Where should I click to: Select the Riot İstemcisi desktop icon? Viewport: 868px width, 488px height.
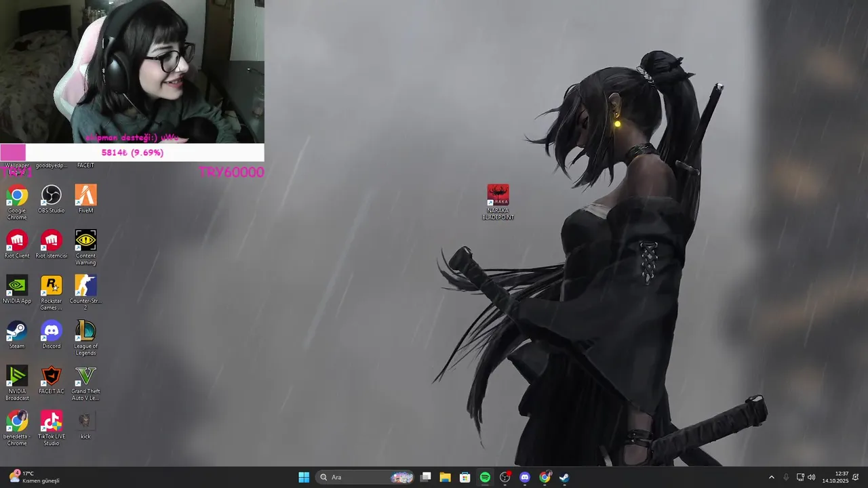coord(51,244)
